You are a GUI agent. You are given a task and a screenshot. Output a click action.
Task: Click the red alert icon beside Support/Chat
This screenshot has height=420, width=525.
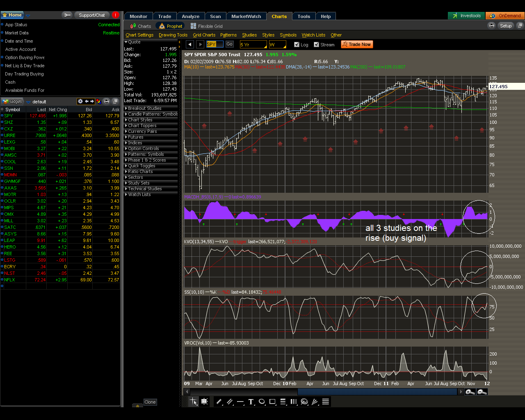click(x=115, y=15)
